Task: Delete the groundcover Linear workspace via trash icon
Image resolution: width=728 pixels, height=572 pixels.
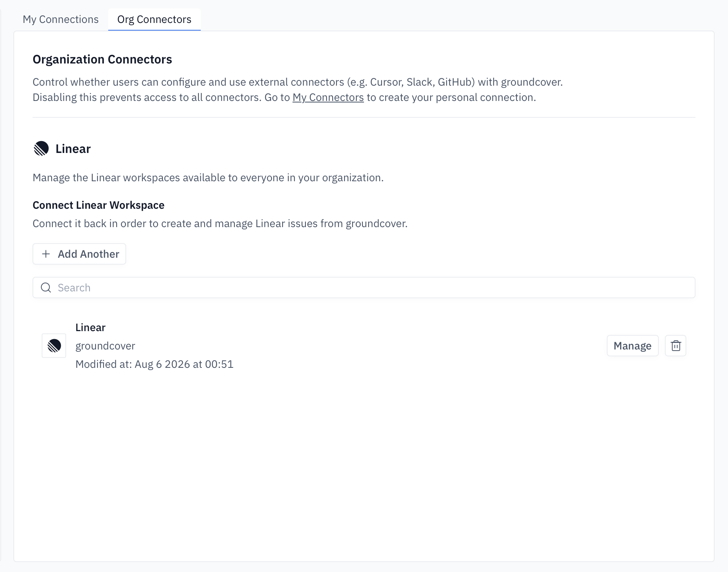Action: tap(676, 346)
